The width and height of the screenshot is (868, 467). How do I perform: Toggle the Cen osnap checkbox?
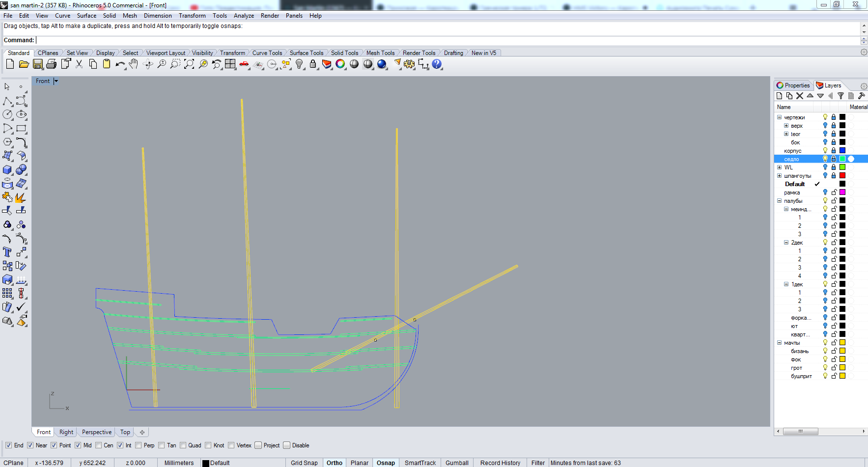point(99,445)
